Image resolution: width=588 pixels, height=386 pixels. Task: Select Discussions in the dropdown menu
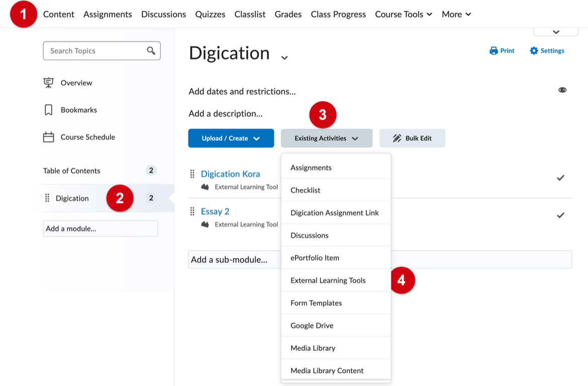click(336, 235)
